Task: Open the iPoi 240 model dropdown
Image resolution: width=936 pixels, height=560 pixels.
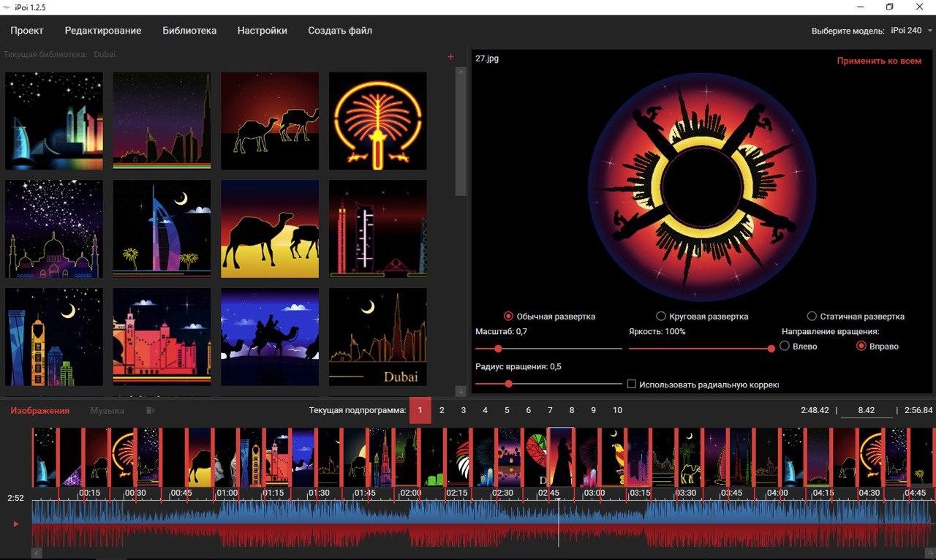Action: pos(911,31)
